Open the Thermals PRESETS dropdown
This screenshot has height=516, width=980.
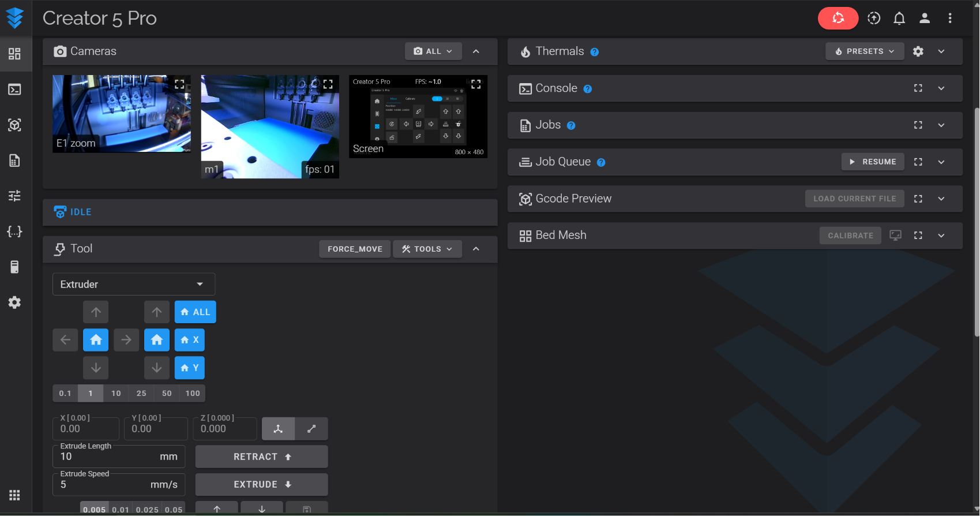(865, 51)
